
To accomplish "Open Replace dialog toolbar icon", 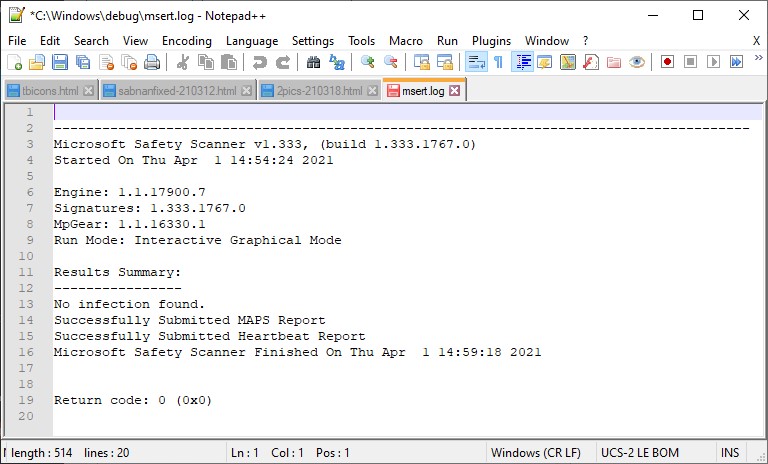I will 336,62.
